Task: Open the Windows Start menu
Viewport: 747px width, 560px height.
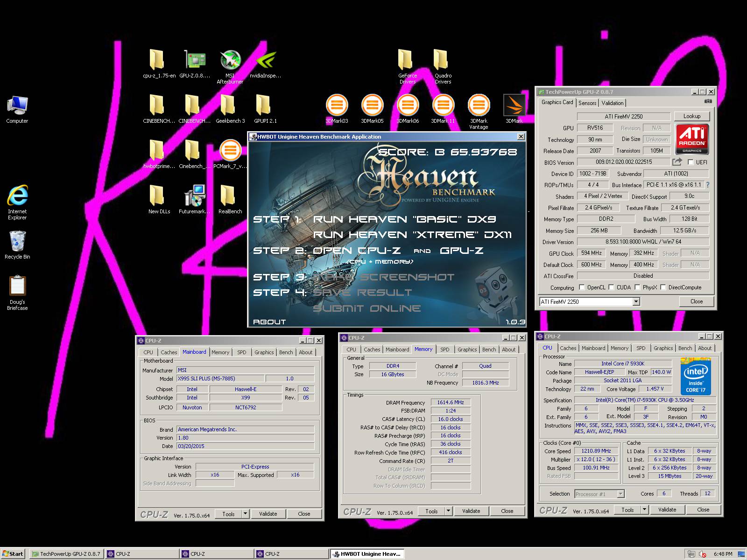Action: point(13,554)
